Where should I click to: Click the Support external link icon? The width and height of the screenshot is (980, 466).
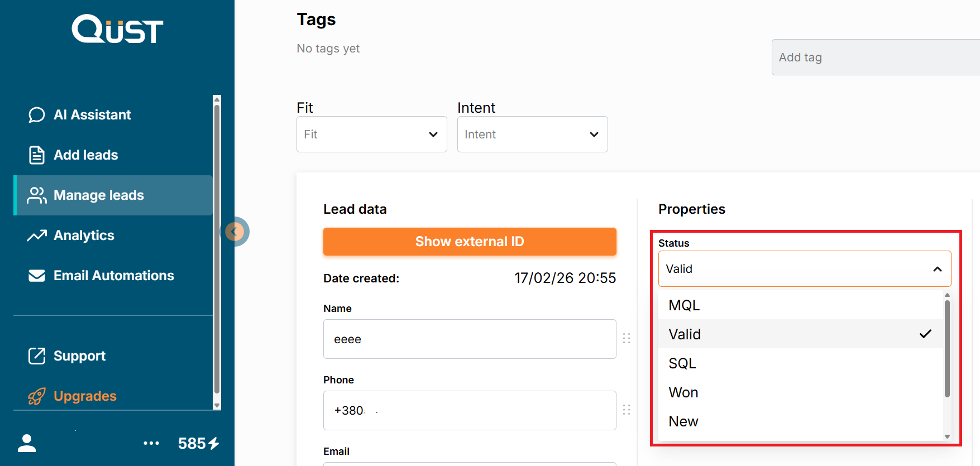coord(37,356)
